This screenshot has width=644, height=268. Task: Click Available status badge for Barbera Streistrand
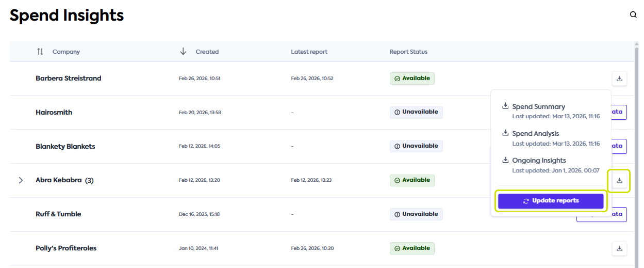coord(412,78)
